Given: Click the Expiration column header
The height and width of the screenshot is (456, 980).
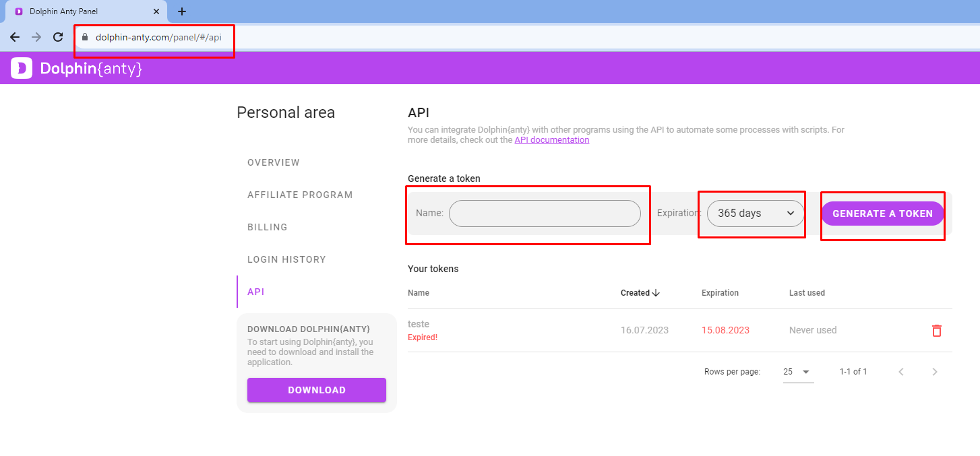Looking at the screenshot, I should pyautogui.click(x=720, y=293).
